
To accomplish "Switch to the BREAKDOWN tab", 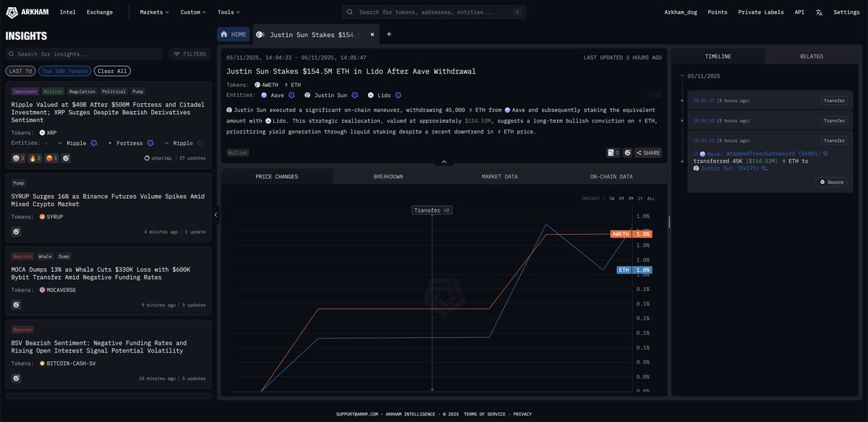I will tap(388, 176).
